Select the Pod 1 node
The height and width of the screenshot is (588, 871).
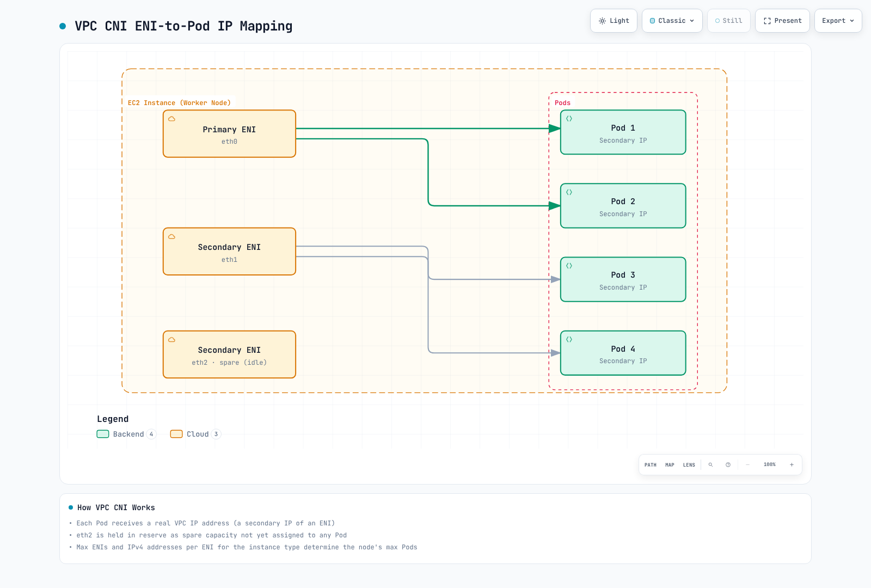point(623,132)
